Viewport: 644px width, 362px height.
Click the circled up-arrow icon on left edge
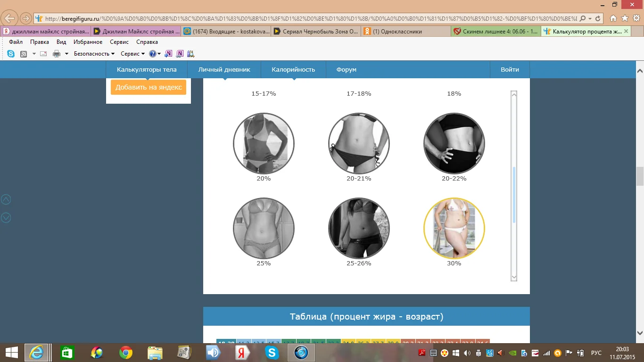(6, 199)
